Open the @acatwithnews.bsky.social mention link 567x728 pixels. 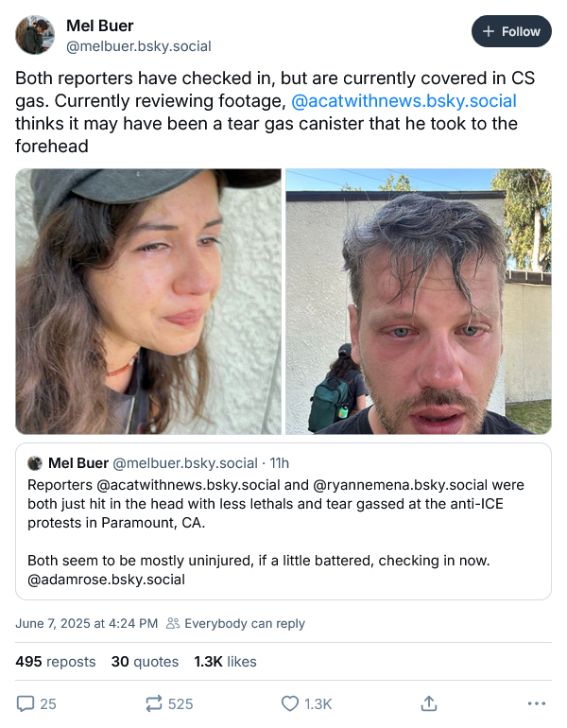point(404,101)
